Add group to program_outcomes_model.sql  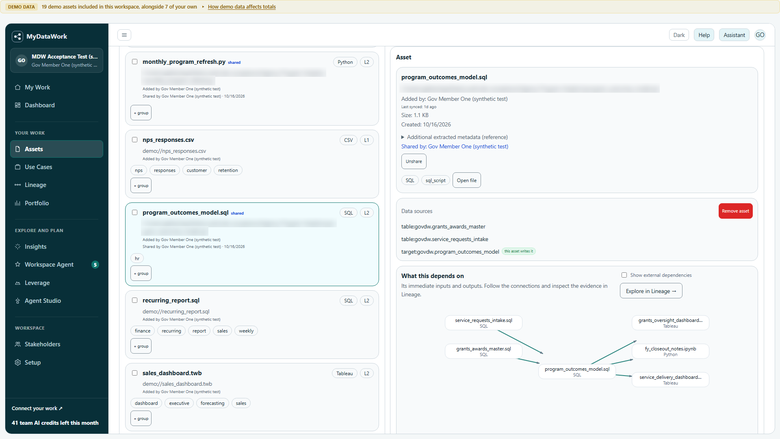pyautogui.click(x=141, y=273)
